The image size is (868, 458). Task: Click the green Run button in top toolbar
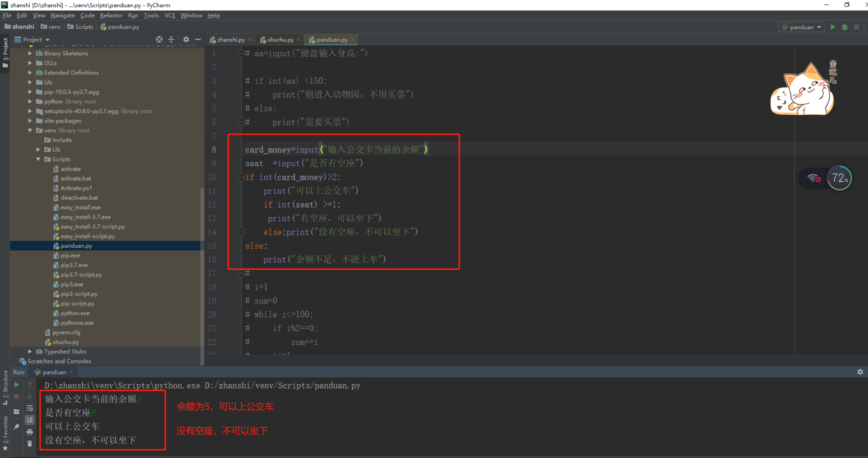pyautogui.click(x=833, y=27)
